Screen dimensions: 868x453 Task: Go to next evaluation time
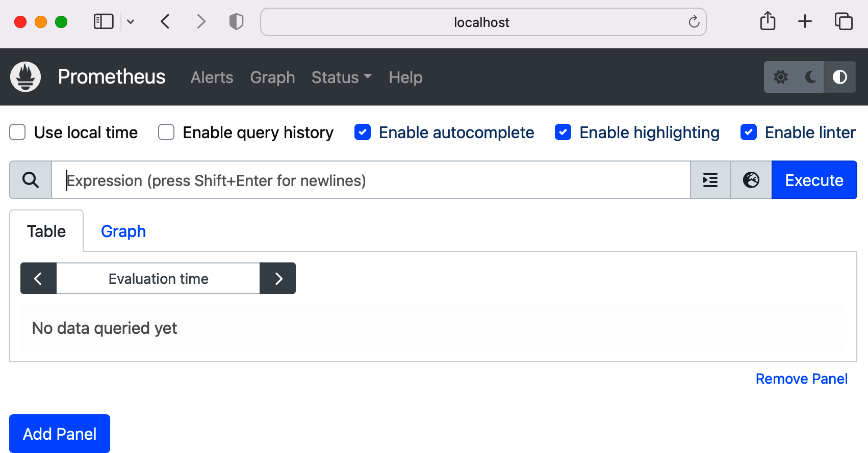(278, 278)
